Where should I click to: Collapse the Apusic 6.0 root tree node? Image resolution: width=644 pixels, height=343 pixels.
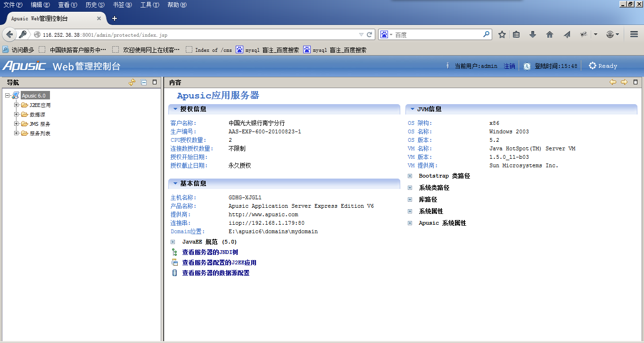click(x=7, y=96)
